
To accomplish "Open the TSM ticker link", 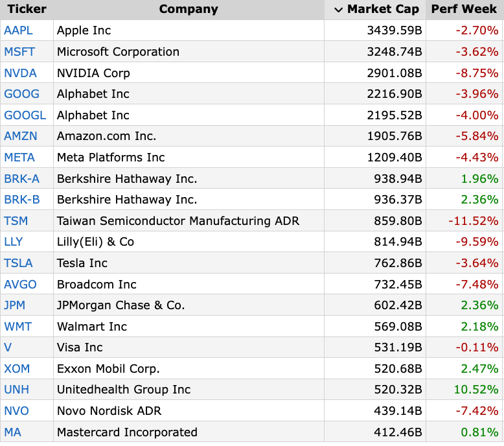I will 16,221.
